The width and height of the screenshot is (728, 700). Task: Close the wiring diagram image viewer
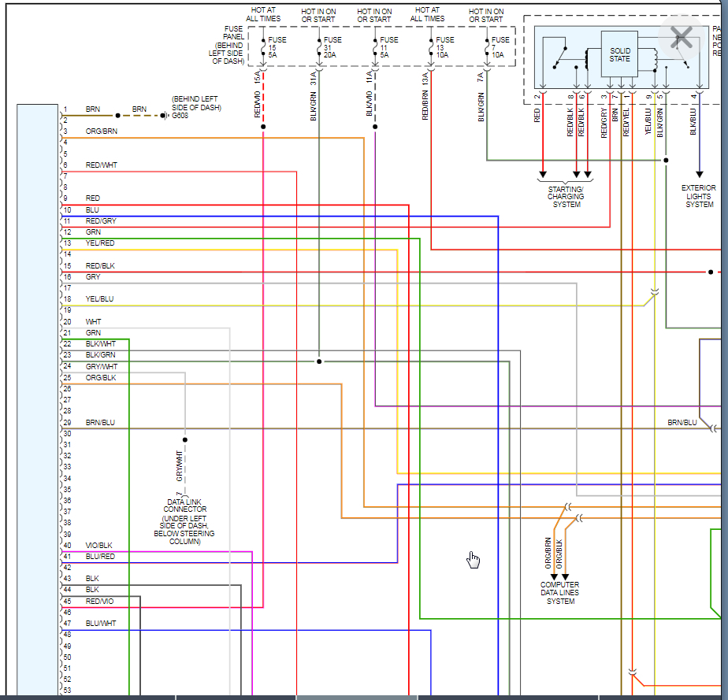pyautogui.click(x=681, y=37)
